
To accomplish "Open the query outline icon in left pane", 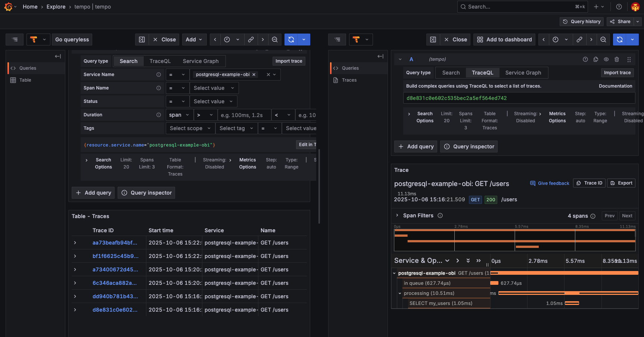I will (x=15, y=39).
